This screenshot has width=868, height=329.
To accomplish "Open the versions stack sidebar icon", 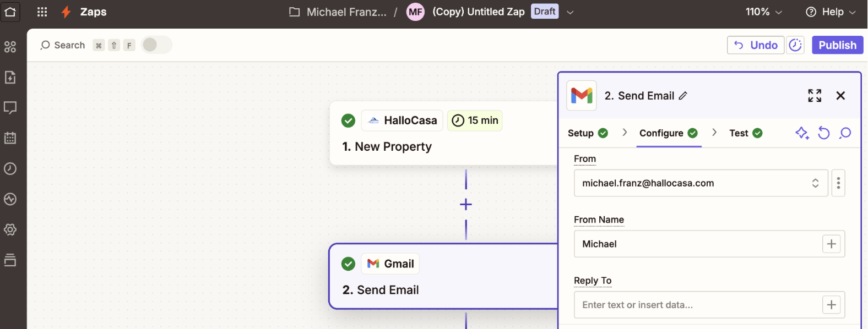I will click(10, 260).
